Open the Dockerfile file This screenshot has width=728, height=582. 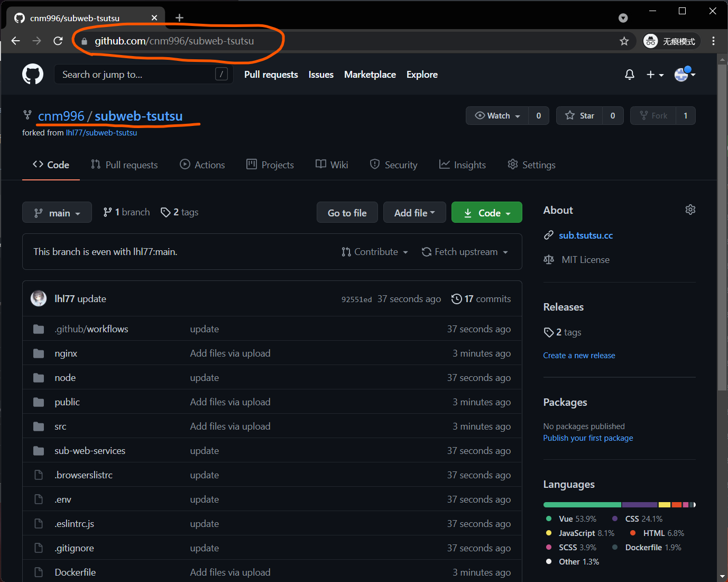click(75, 572)
